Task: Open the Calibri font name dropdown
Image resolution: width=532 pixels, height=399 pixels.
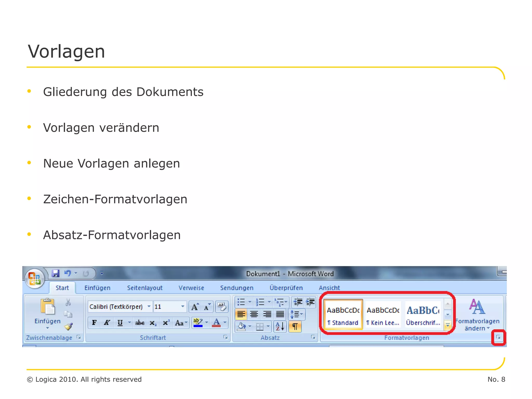Action: pyautogui.click(x=149, y=307)
